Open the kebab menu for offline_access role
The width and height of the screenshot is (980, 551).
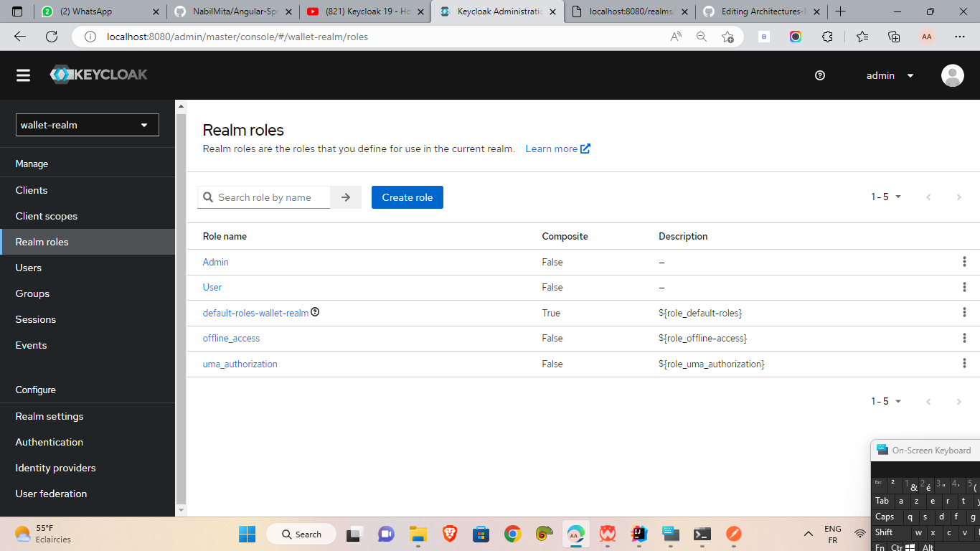tap(964, 337)
